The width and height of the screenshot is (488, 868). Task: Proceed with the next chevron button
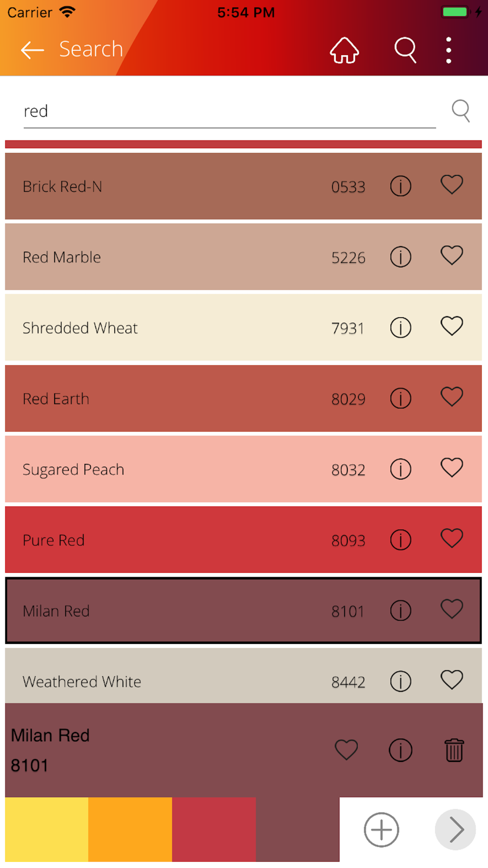455,829
